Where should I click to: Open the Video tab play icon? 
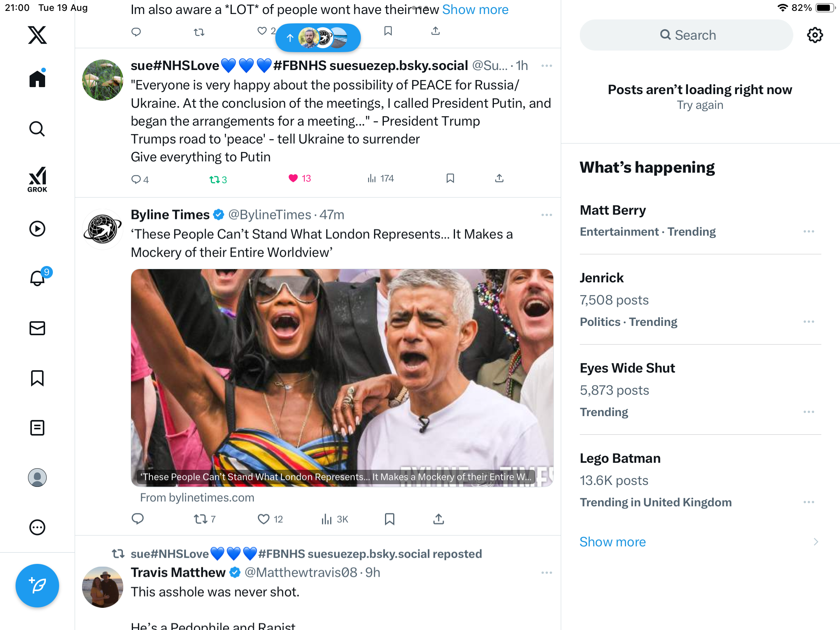tap(37, 229)
